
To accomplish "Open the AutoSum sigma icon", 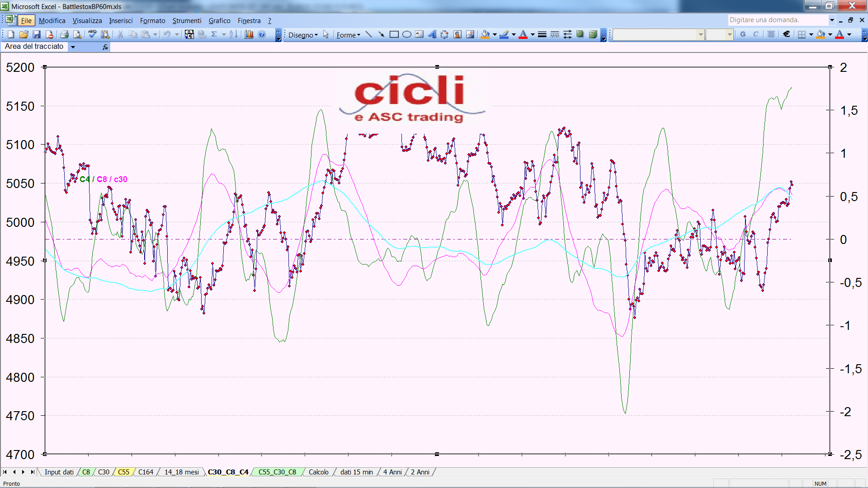I will (214, 34).
